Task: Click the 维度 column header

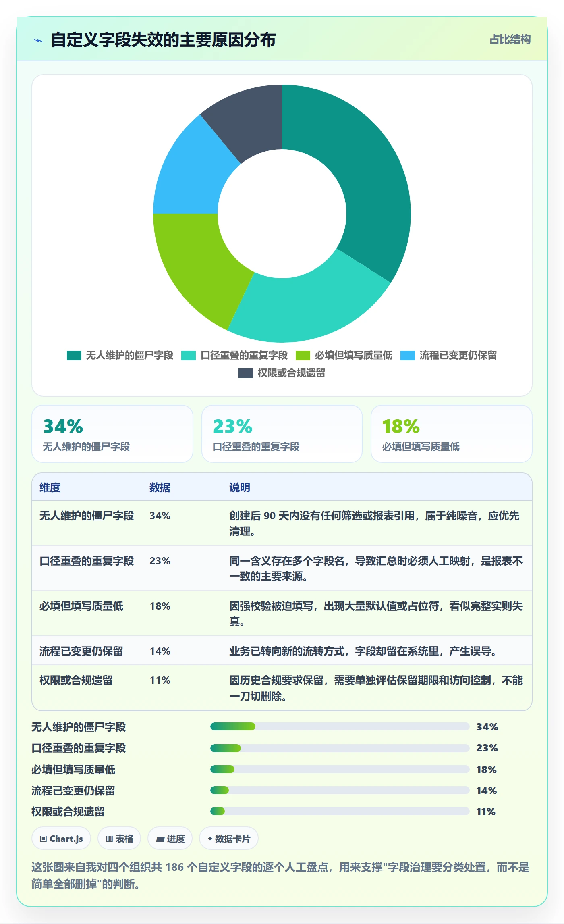Action: (50, 487)
